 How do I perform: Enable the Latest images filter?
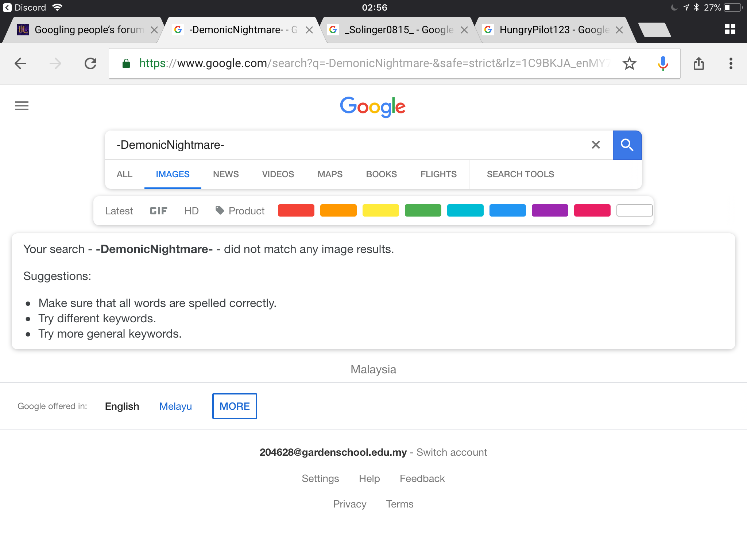[119, 211]
